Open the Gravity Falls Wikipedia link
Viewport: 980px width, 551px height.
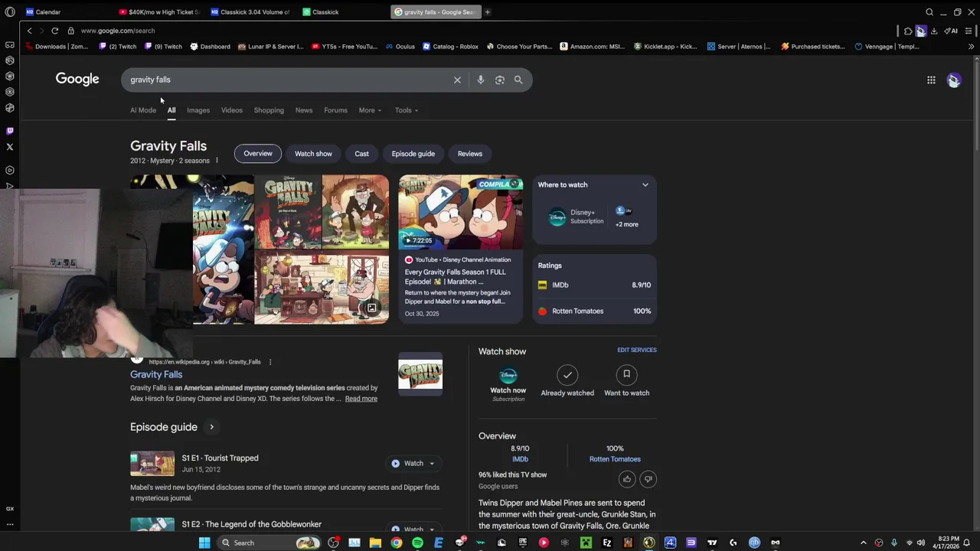[156, 374]
